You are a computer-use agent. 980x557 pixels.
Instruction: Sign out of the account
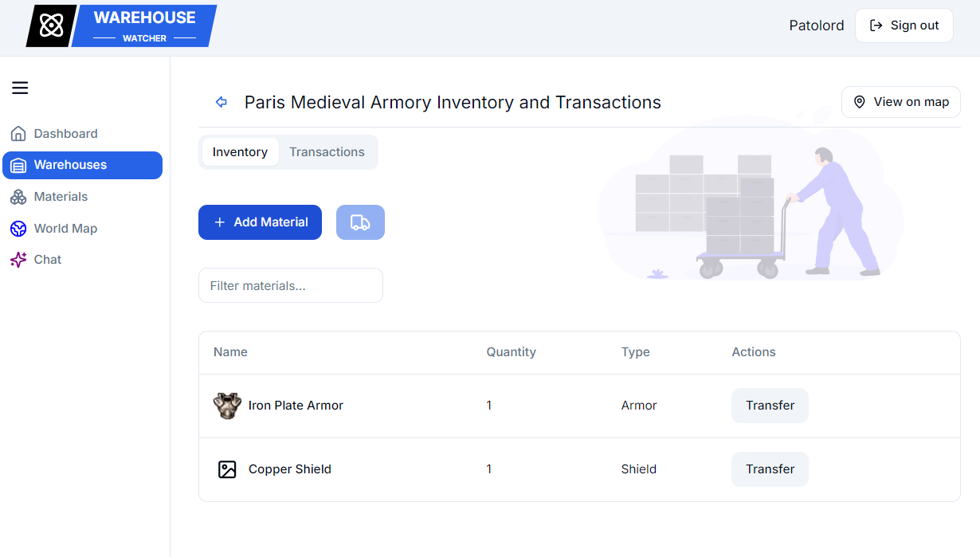(904, 25)
